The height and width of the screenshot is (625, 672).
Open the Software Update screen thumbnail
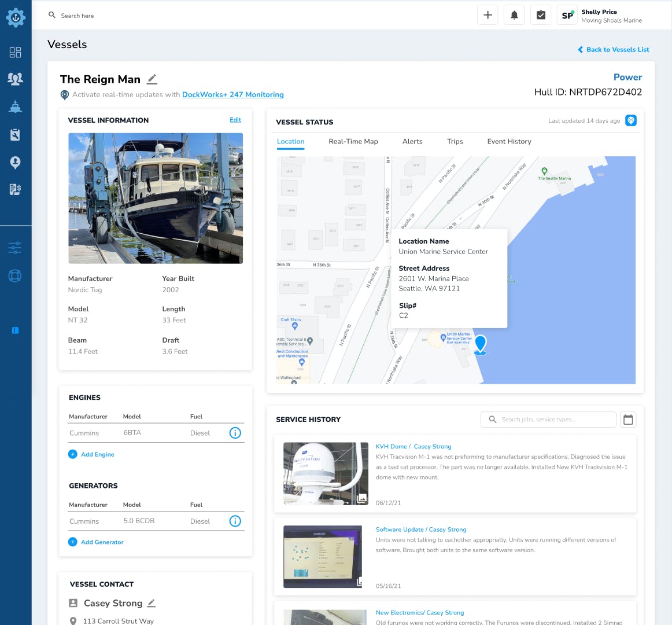pyautogui.click(x=323, y=557)
